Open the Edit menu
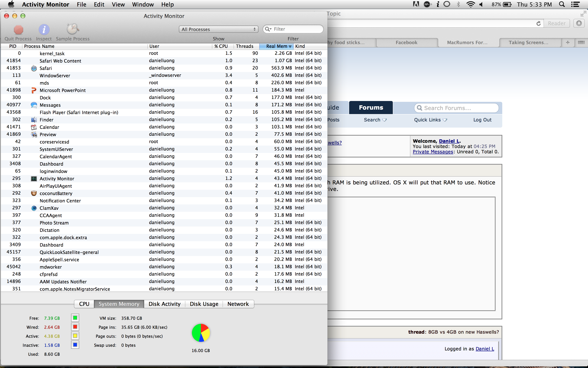 point(99,4)
